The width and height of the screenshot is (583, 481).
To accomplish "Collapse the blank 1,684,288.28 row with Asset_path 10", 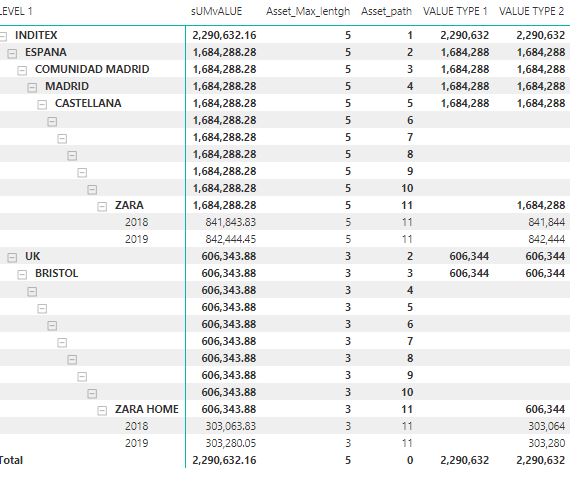I will (92, 190).
